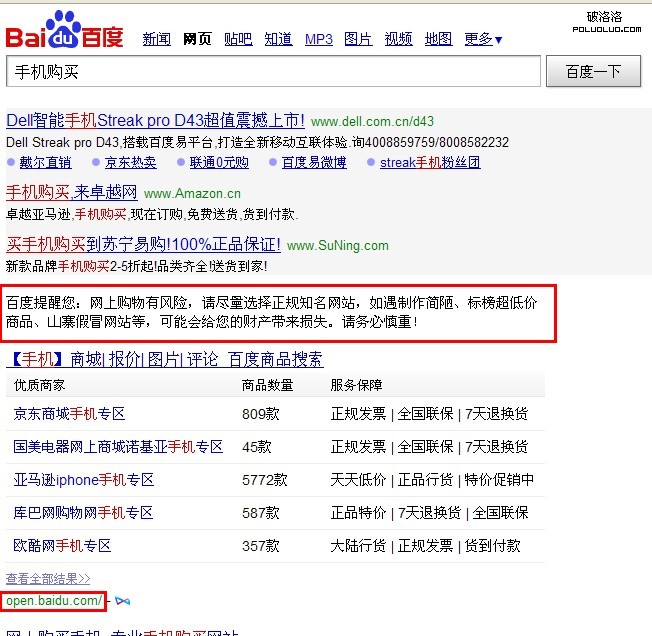Image resolution: width=652 pixels, height=636 pixels.
Task: Focus the search box containing 手机购买
Action: tap(273, 71)
